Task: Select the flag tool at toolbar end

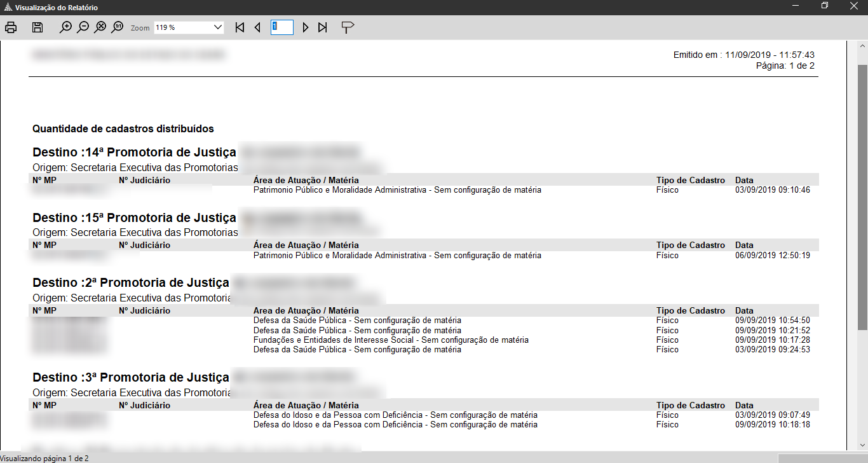Action: tap(347, 27)
